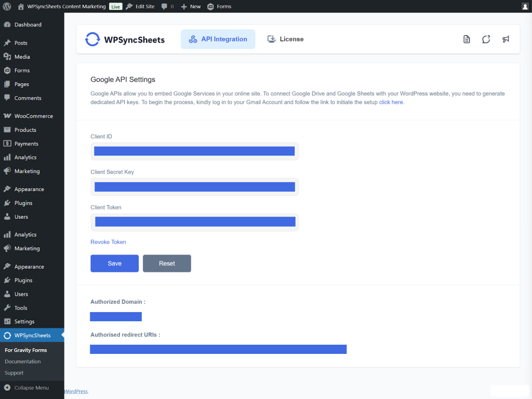Screen dimensions: 532x399
Task: Open Edit Site in admin bar
Action: 140,6
